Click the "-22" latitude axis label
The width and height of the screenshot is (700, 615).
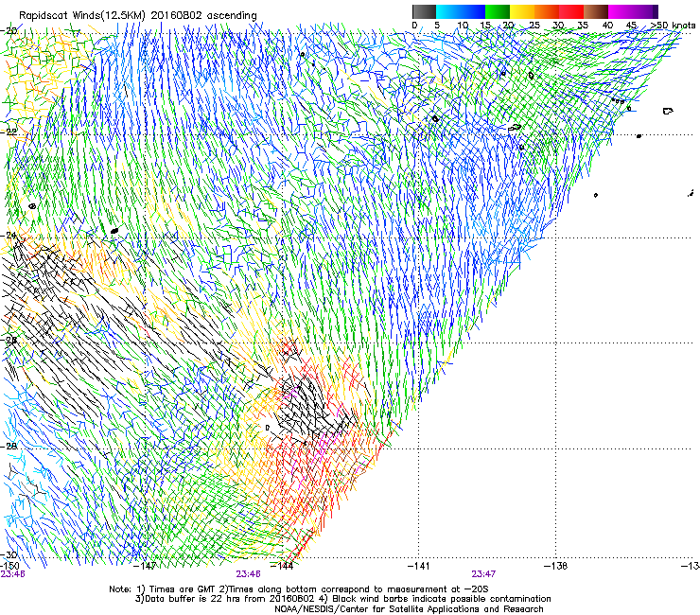pyautogui.click(x=9, y=132)
